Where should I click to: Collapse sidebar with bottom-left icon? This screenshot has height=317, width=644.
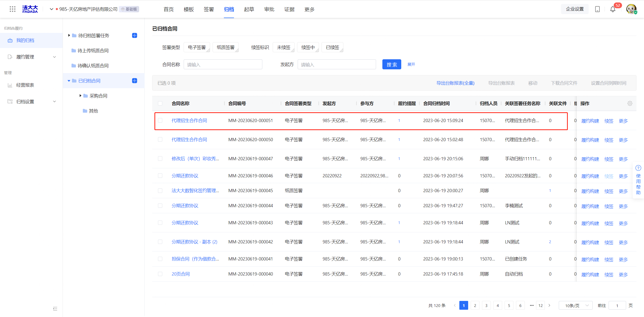coord(55,309)
